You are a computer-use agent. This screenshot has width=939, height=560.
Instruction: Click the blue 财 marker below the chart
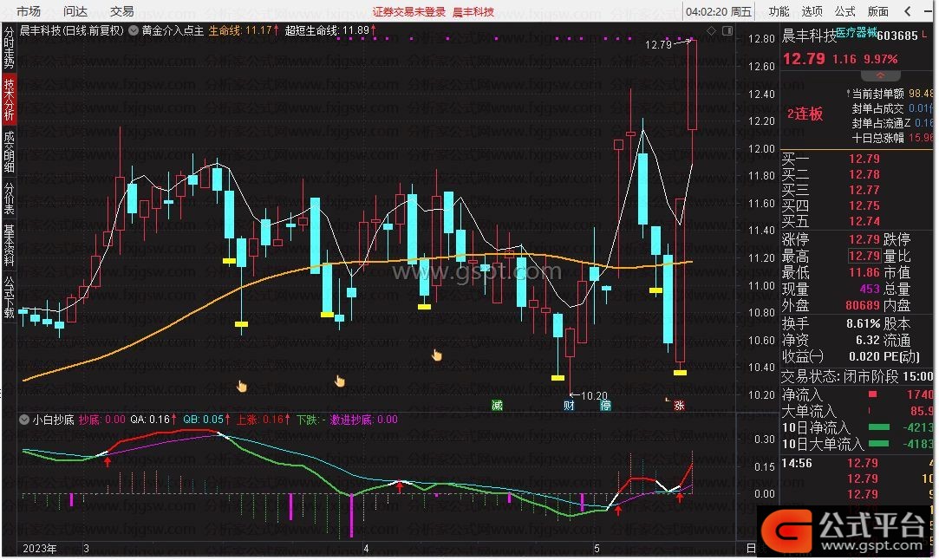(x=569, y=406)
